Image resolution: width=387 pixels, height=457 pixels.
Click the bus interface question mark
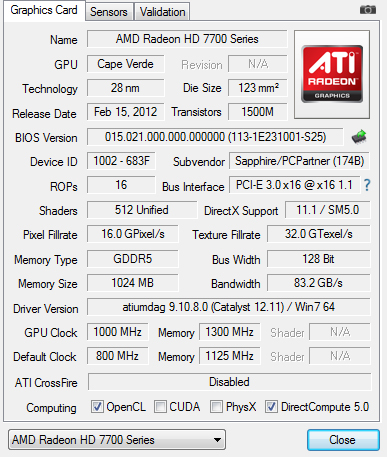pyautogui.click(x=367, y=185)
